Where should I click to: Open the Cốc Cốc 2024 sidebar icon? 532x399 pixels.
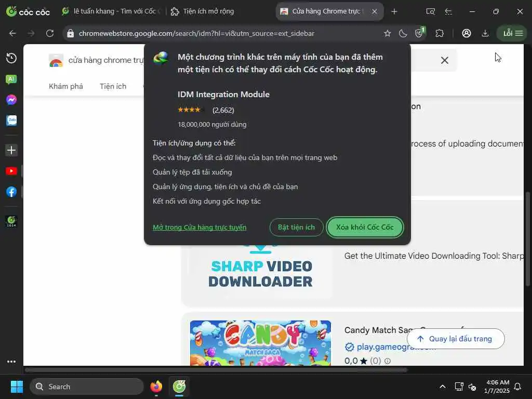(x=11, y=221)
